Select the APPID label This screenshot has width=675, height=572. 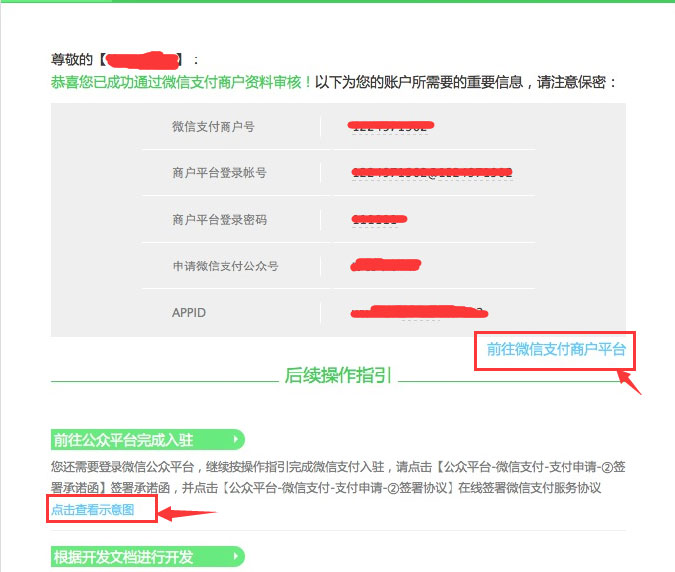tap(189, 312)
